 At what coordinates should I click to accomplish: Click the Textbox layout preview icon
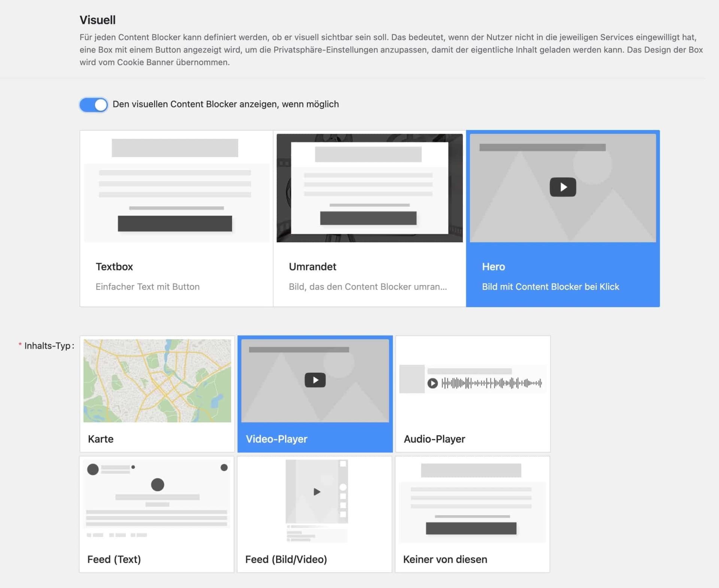coord(176,187)
